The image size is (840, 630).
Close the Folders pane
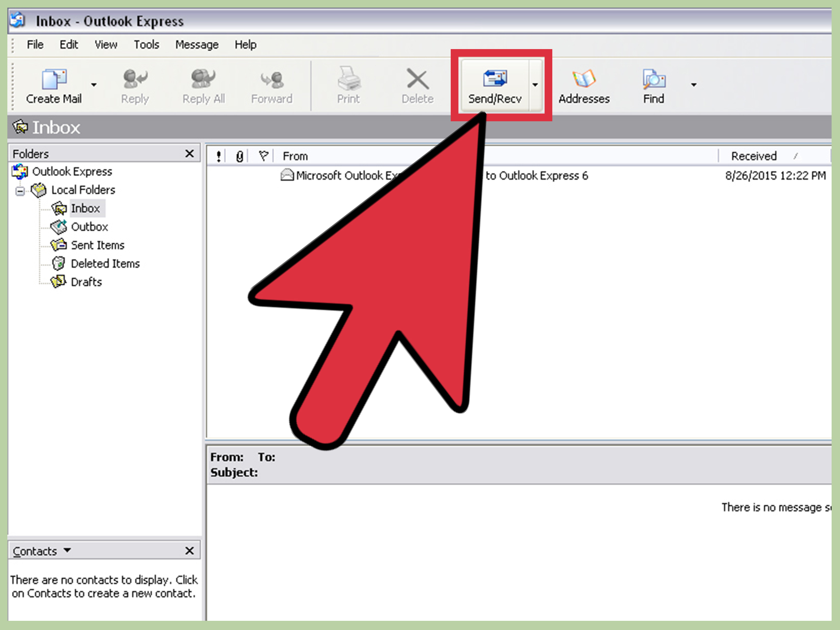pos(189,153)
